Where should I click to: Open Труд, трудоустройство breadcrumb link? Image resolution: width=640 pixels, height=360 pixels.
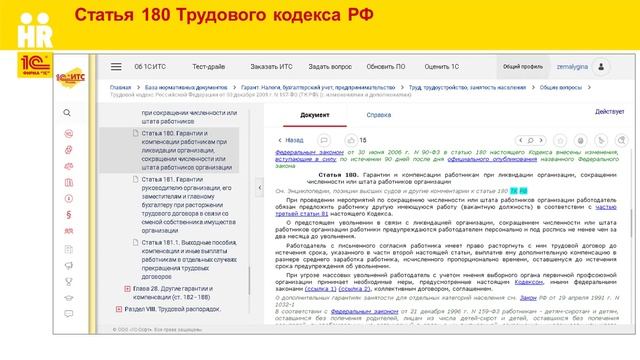(467, 87)
